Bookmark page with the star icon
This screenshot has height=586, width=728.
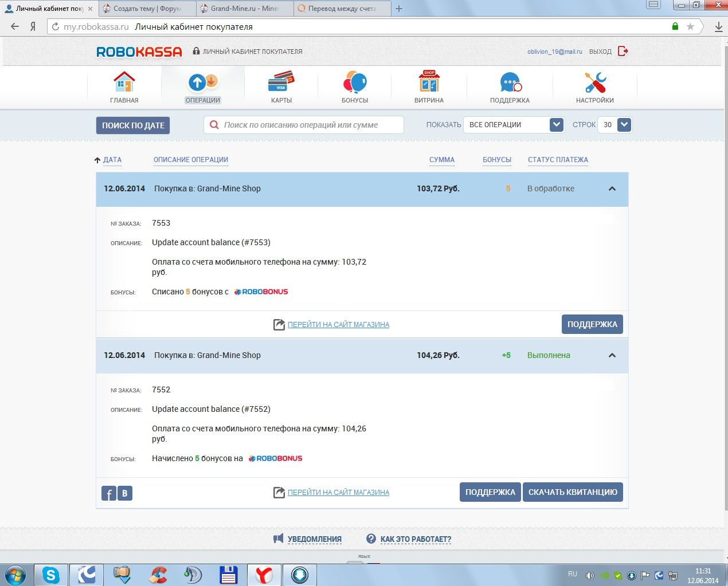point(690,26)
